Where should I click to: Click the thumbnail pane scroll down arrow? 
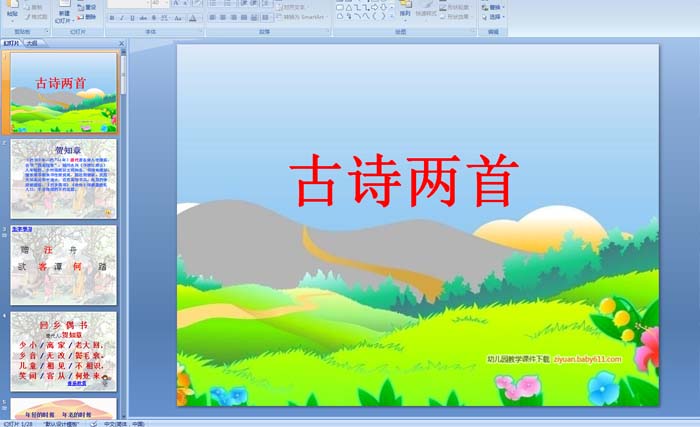tap(124, 416)
